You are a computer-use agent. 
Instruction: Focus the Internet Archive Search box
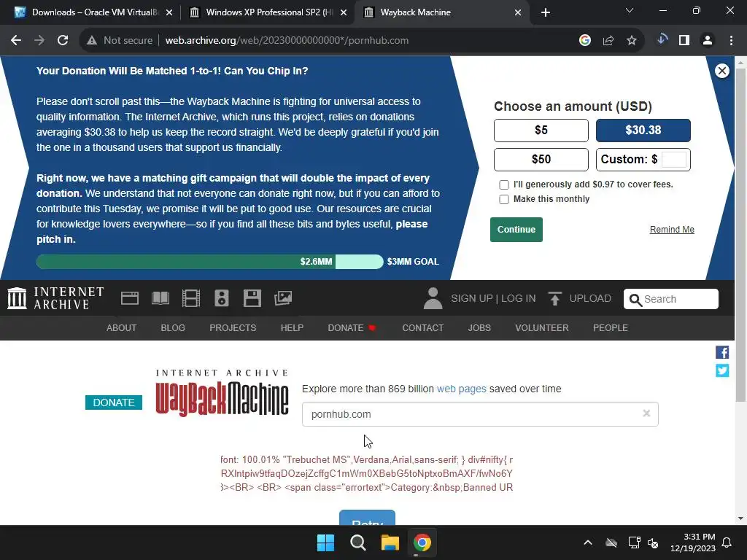click(x=671, y=298)
